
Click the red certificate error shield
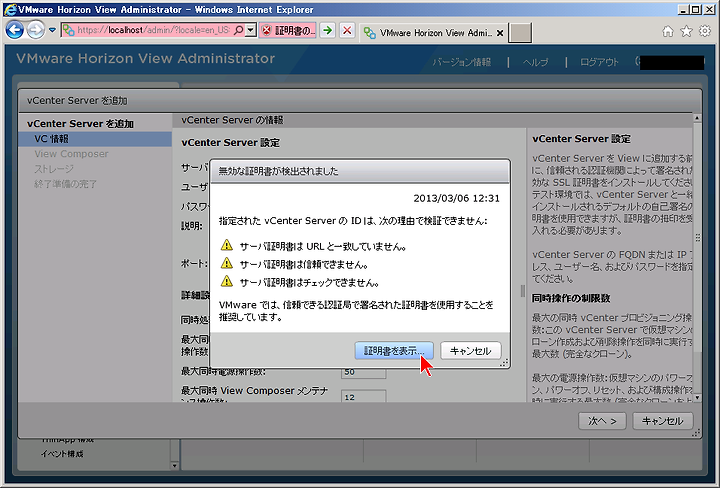click(266, 30)
